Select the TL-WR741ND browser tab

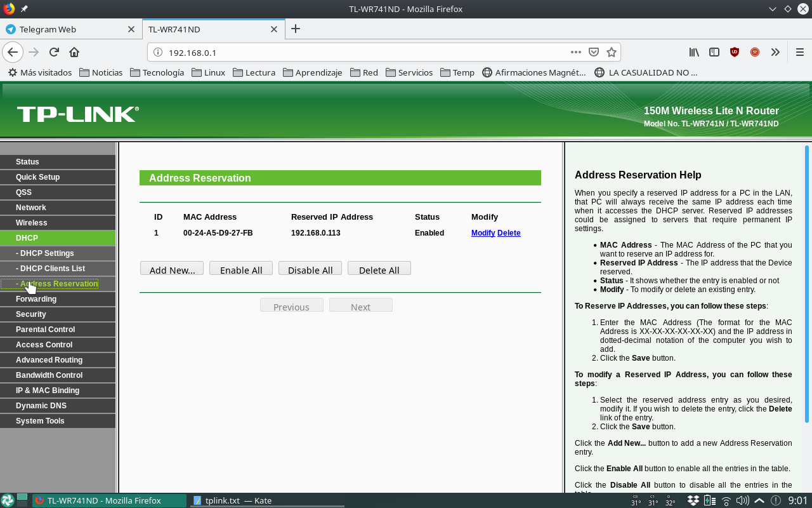(x=214, y=29)
